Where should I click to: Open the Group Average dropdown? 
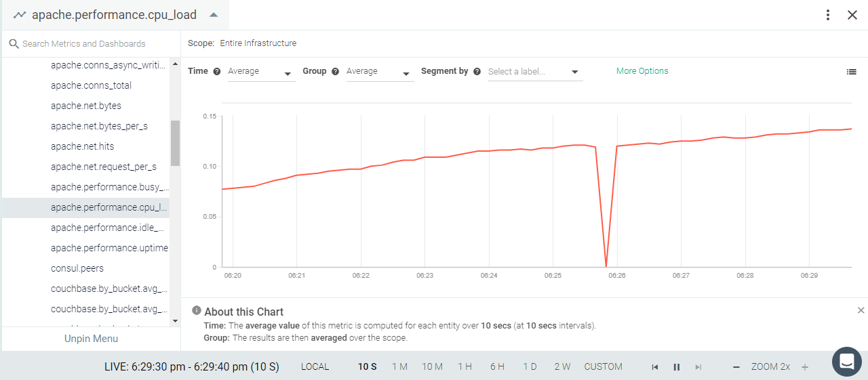[380, 72]
